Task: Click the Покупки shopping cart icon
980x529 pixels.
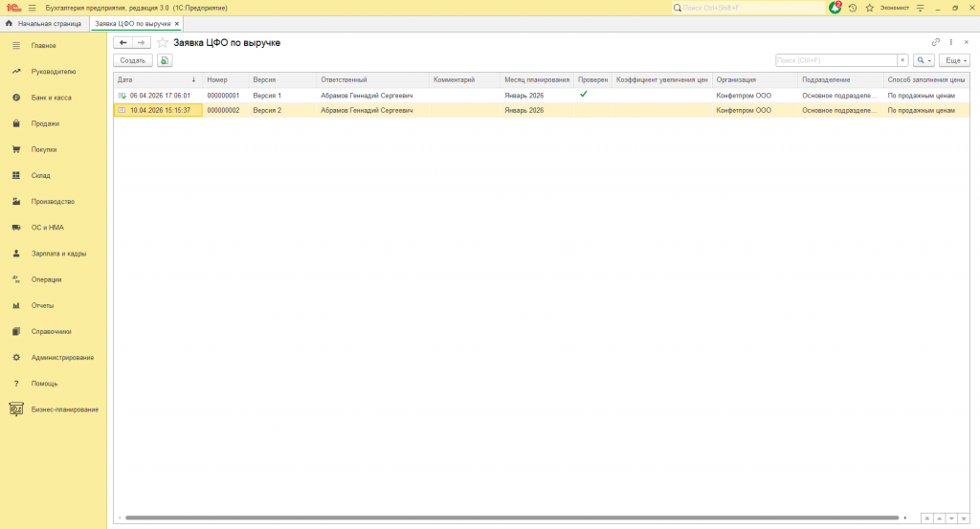Action: point(16,150)
